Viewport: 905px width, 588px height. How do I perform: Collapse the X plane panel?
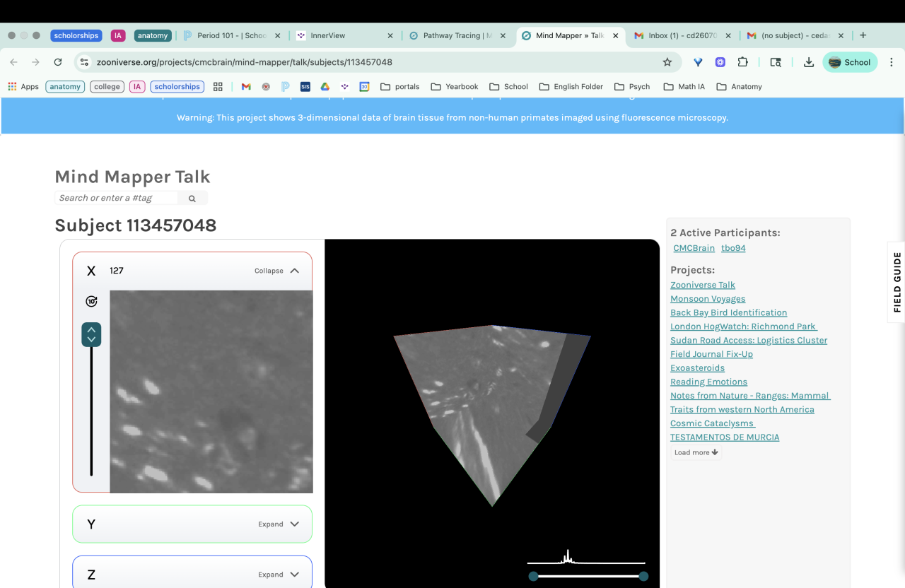click(276, 271)
